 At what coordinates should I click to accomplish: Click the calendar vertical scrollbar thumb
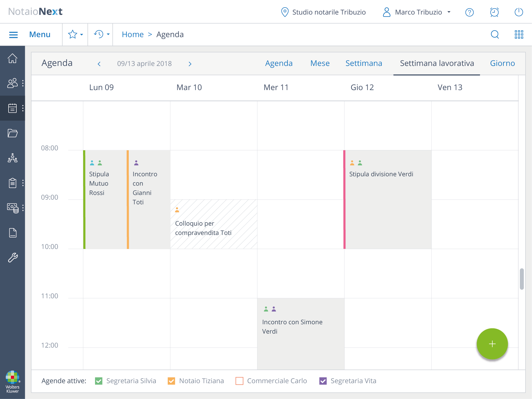(522, 279)
